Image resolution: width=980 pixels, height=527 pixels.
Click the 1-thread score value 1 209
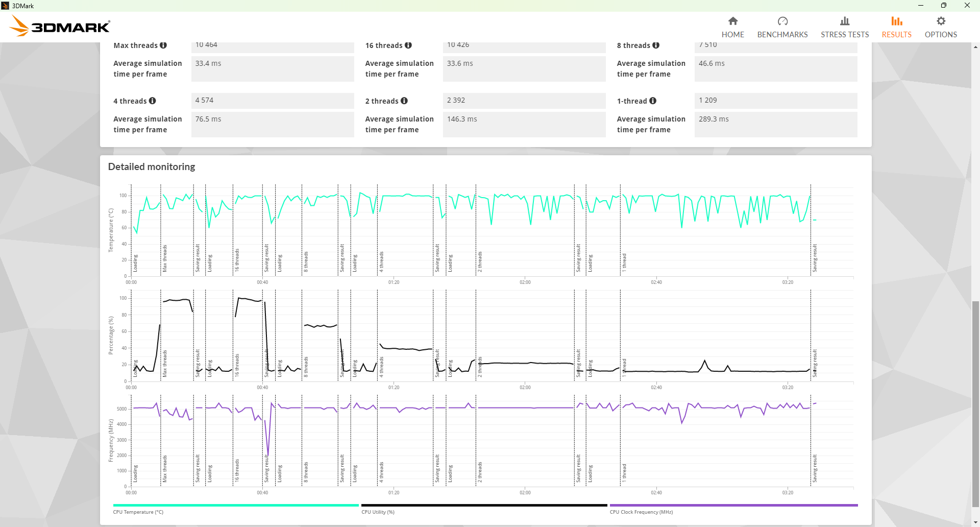[775, 101]
